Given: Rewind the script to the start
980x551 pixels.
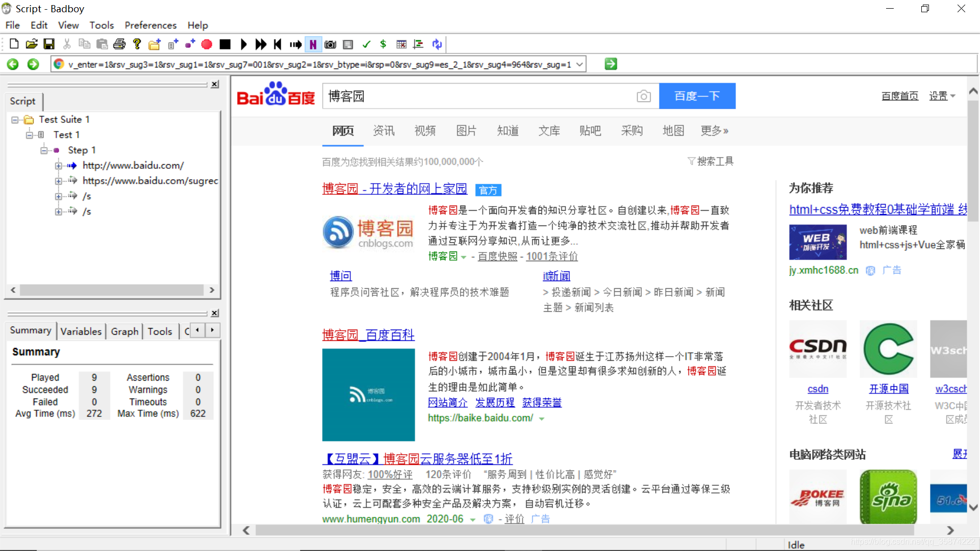Looking at the screenshot, I should click(278, 44).
